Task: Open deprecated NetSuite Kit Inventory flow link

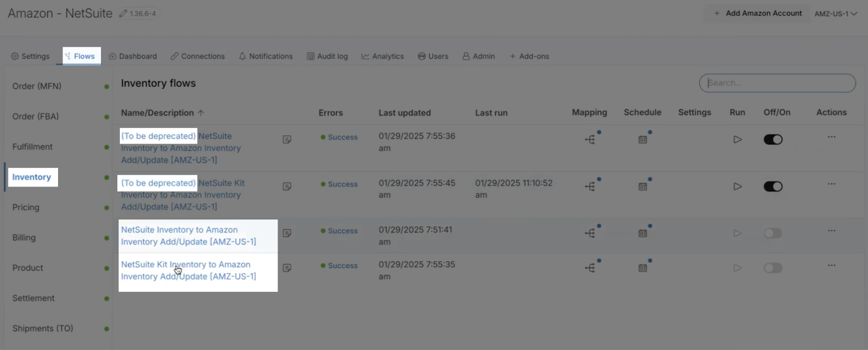Action: point(183,195)
